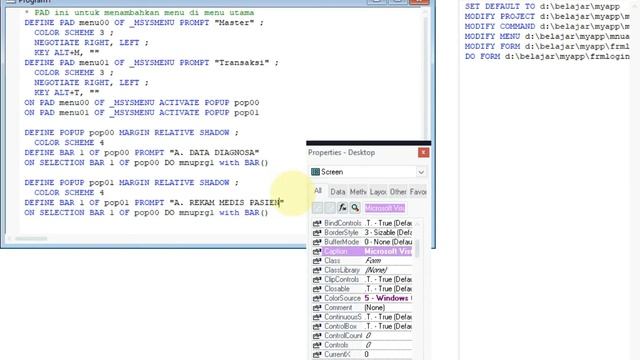Select the ContinuousScroll property name
Screen dimensions: 640x360
[x=343, y=317]
